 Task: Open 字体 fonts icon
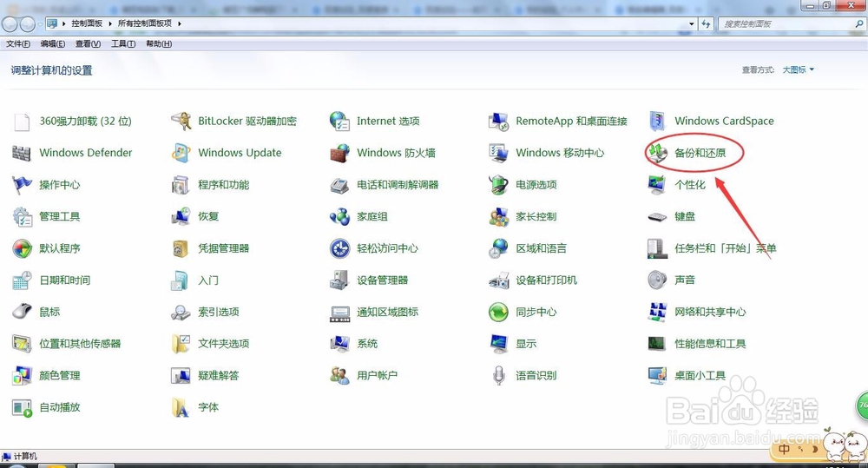[x=181, y=407]
